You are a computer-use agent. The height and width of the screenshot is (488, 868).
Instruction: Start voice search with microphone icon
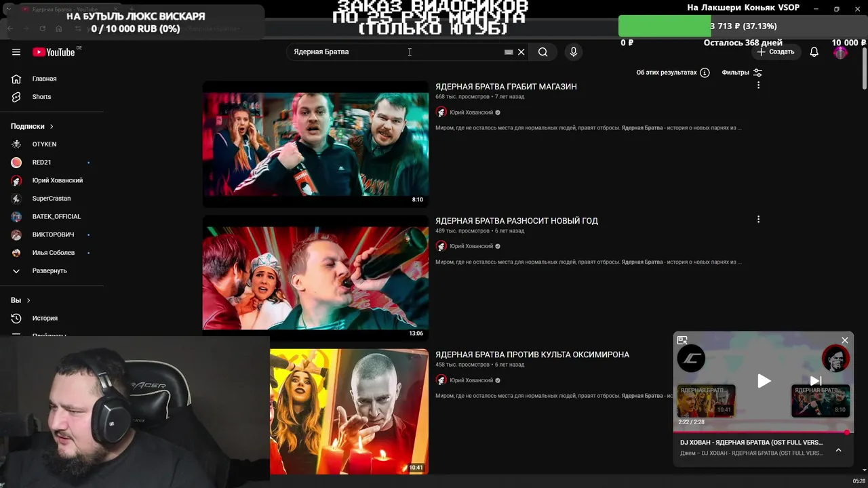(574, 52)
